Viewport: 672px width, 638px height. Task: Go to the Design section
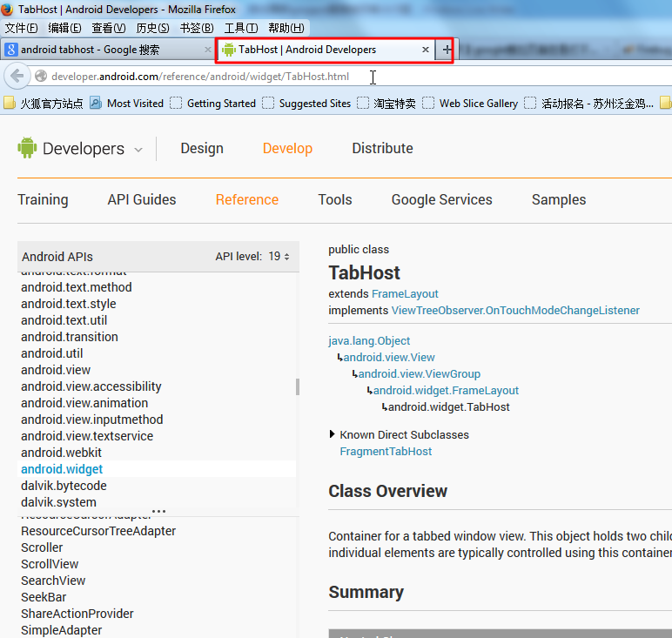(202, 148)
